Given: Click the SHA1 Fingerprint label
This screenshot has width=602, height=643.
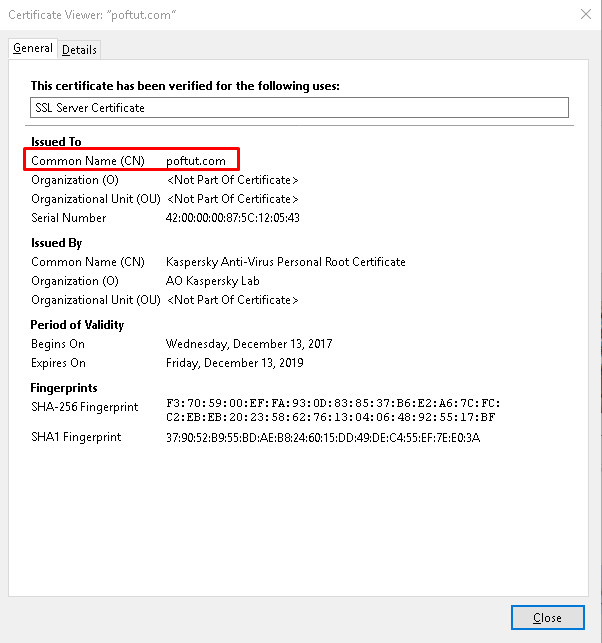Looking at the screenshot, I should click(76, 437).
